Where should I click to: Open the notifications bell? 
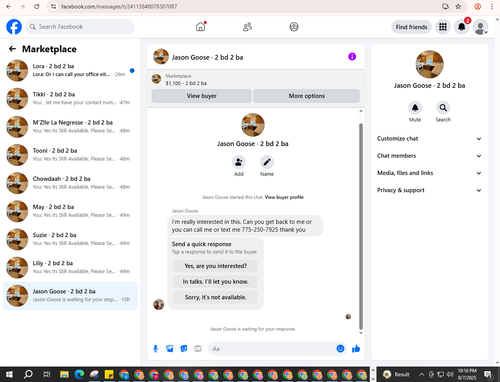[462, 27]
